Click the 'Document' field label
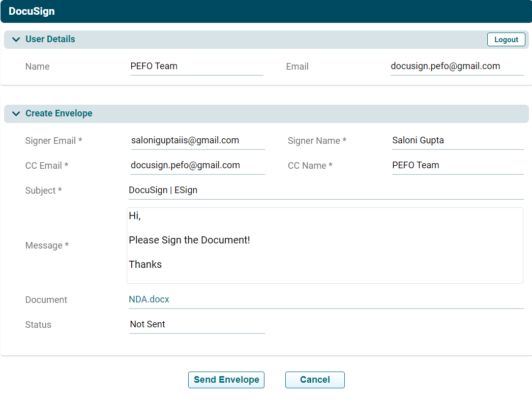This screenshot has width=532, height=400. click(46, 300)
